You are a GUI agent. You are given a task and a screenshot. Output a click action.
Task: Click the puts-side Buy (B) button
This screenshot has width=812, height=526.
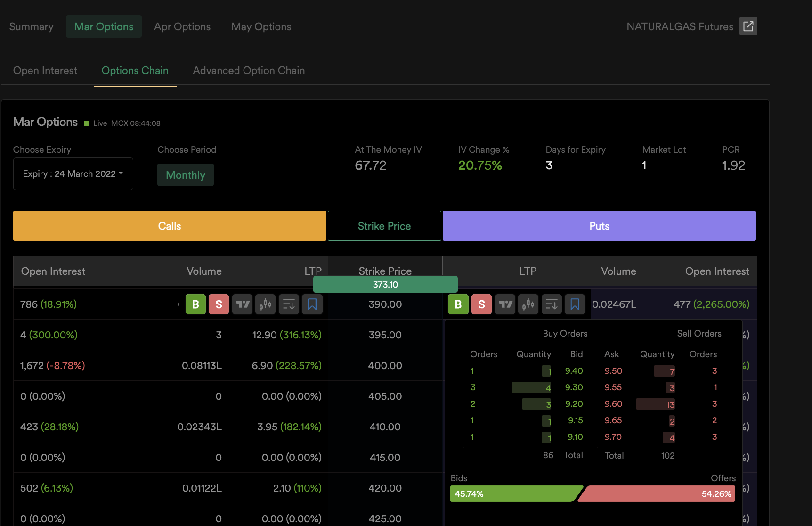pyautogui.click(x=458, y=304)
